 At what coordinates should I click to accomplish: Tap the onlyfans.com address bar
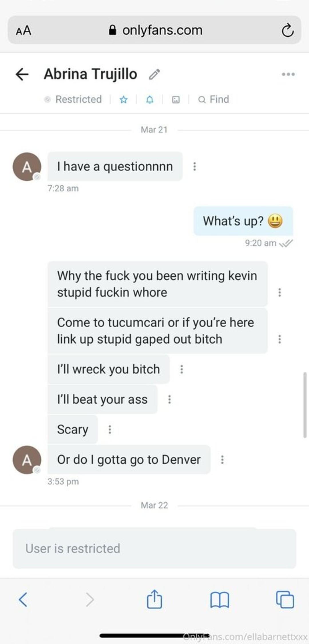(x=154, y=30)
